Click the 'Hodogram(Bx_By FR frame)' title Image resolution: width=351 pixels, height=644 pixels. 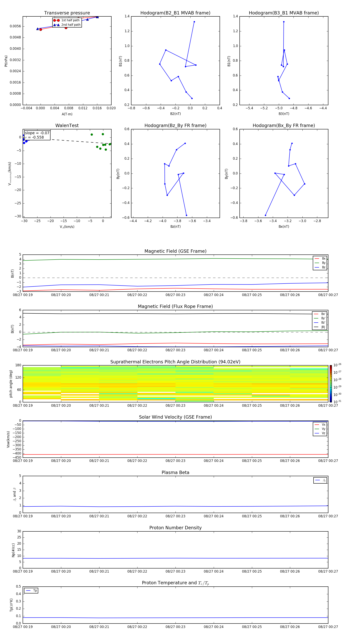click(x=284, y=125)
